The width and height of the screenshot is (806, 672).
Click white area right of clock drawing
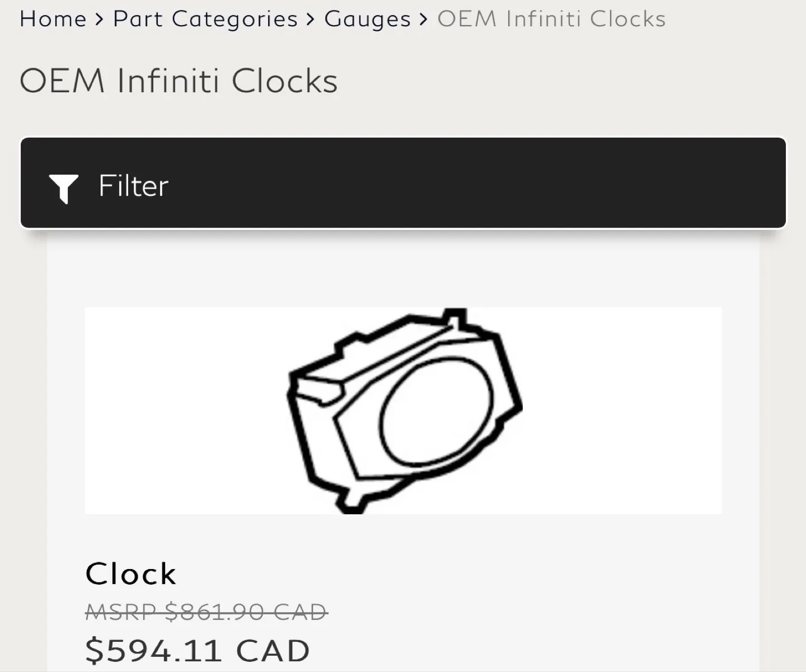click(622, 410)
